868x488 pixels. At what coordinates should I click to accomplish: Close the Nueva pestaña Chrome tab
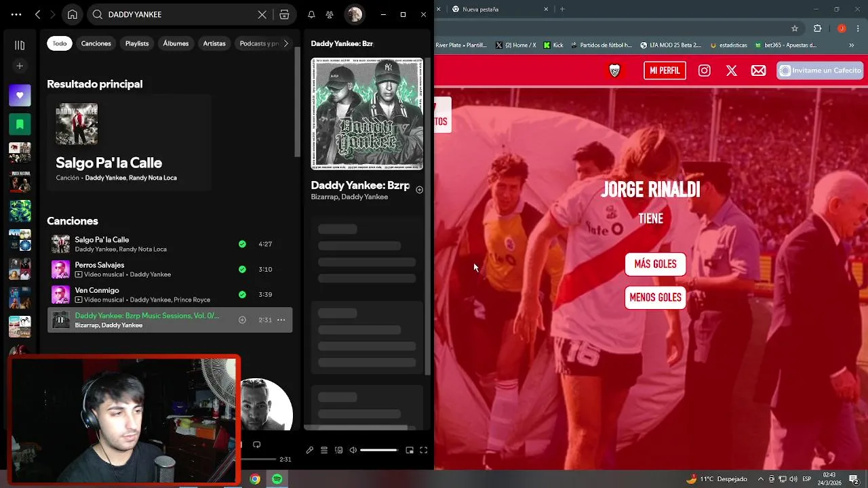pyautogui.click(x=546, y=9)
